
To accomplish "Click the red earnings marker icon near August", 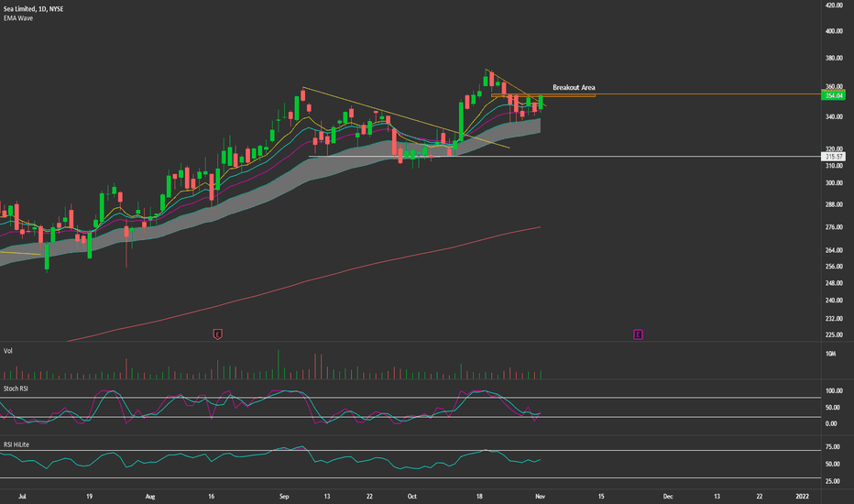I will click(217, 334).
